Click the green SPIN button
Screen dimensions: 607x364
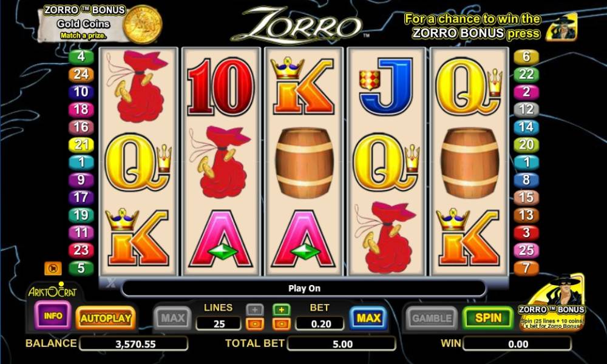click(x=488, y=318)
